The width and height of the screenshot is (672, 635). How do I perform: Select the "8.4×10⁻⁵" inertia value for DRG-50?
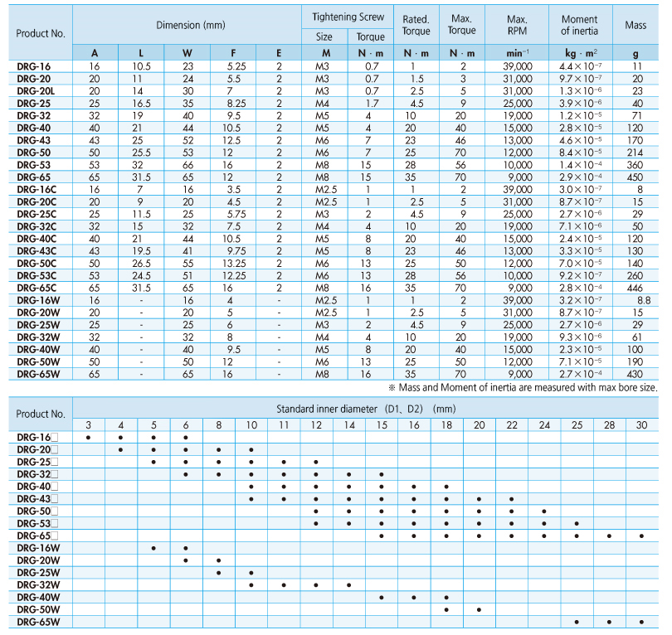tap(581, 153)
